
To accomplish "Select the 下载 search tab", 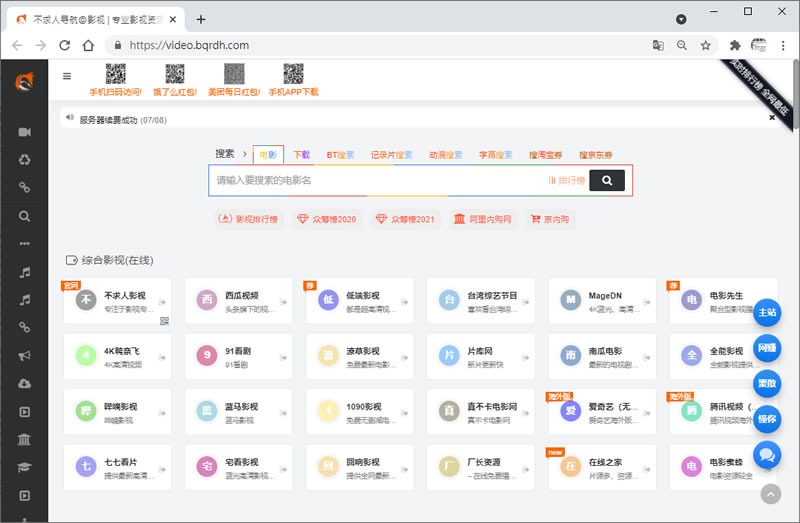I will [x=301, y=155].
